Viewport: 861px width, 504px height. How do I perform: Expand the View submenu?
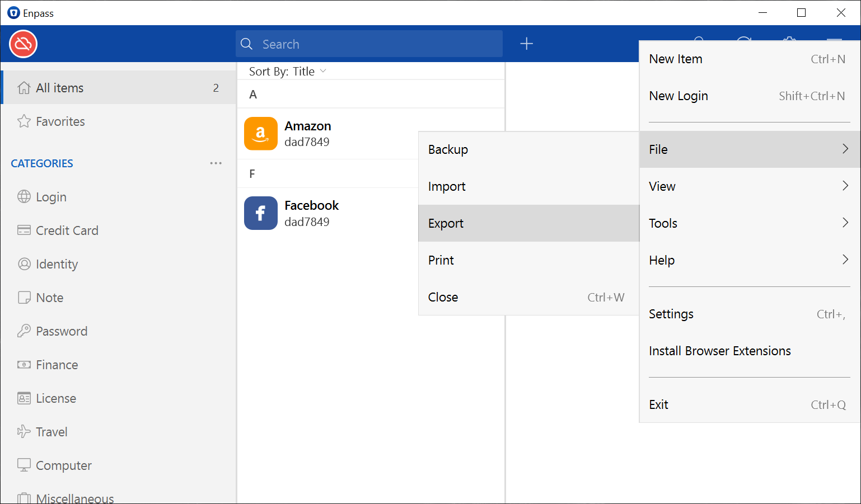[749, 186]
